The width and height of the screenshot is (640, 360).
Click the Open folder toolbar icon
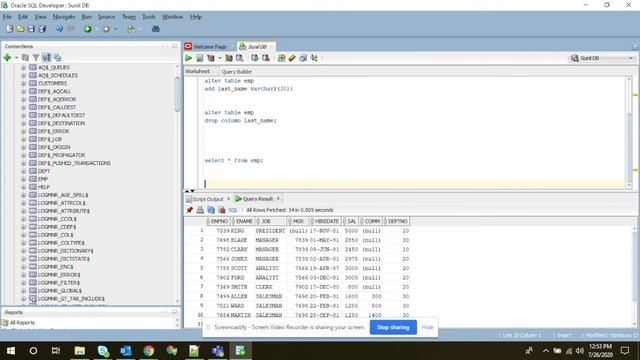[20, 29]
